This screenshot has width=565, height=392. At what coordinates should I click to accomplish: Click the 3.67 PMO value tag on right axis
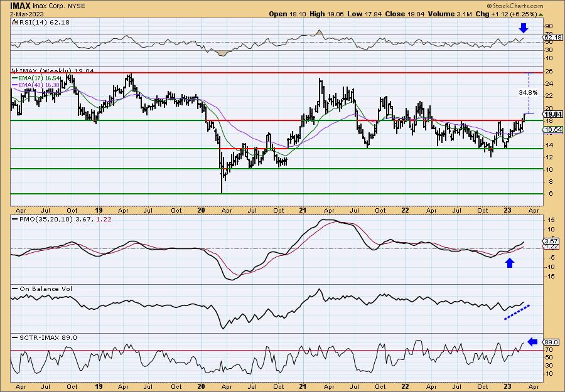552,241
